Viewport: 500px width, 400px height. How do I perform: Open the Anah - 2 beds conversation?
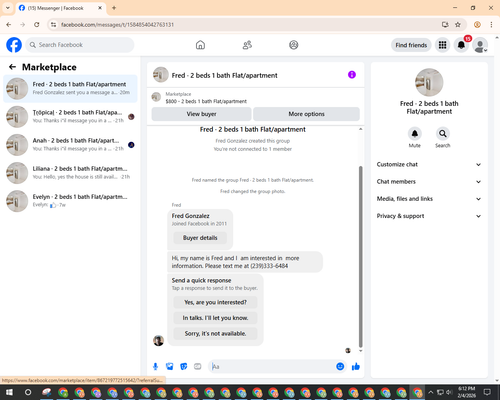click(x=70, y=145)
